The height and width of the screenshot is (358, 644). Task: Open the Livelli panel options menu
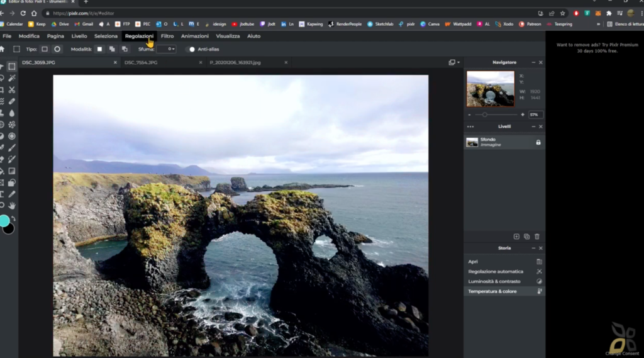470,126
